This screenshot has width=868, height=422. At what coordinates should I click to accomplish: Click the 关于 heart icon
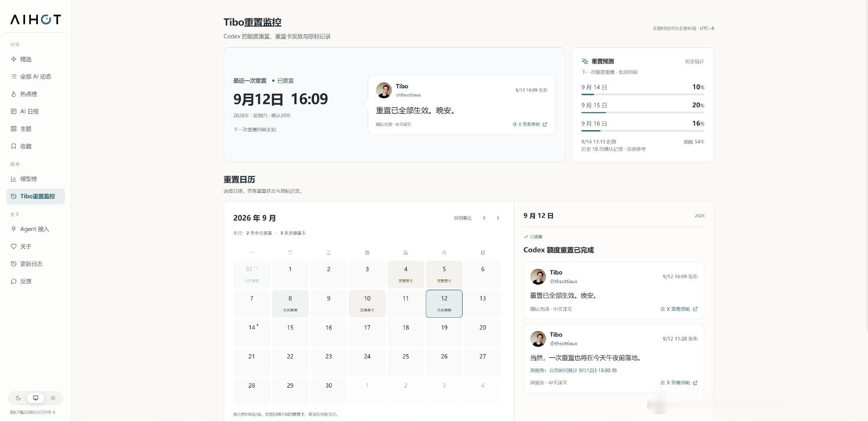(x=14, y=247)
